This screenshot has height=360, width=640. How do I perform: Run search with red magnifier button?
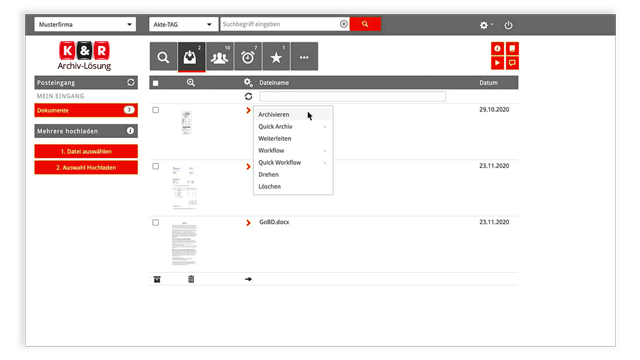click(365, 24)
